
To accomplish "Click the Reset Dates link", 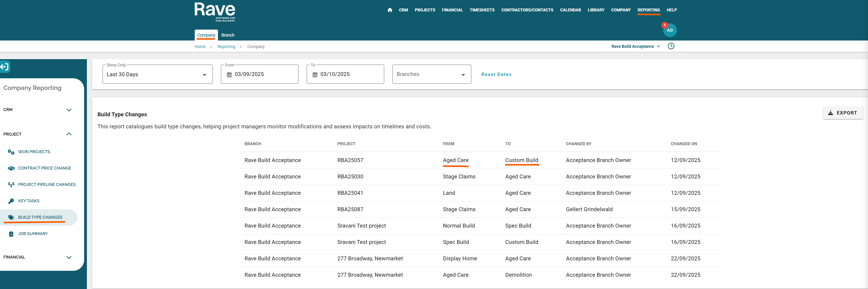I will [x=496, y=74].
